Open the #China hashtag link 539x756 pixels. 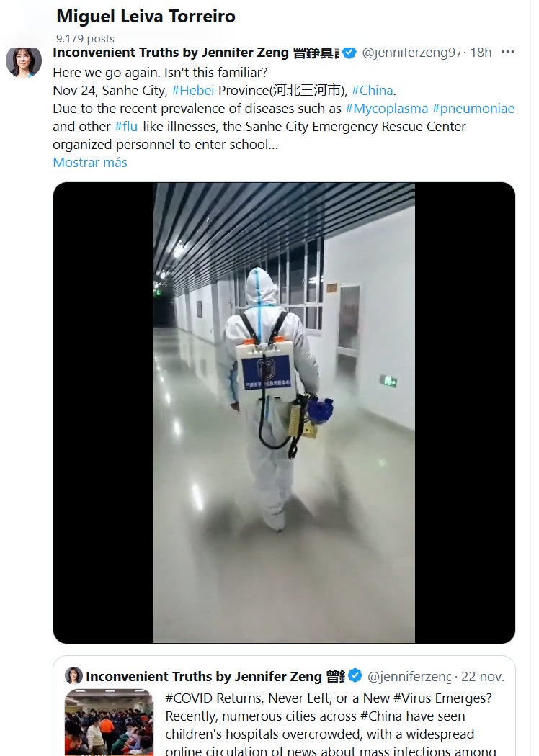tap(372, 91)
